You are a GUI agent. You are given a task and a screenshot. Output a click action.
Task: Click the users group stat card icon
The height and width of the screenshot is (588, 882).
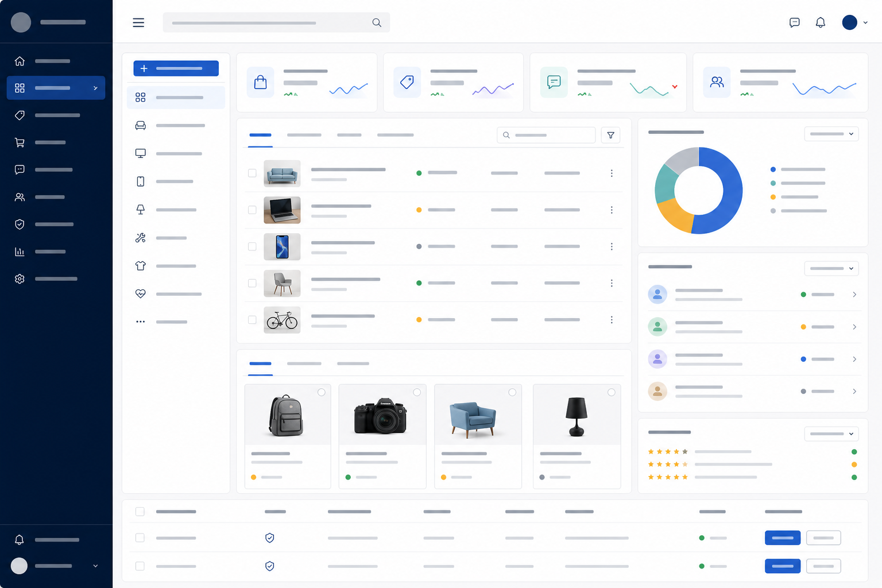pyautogui.click(x=717, y=82)
